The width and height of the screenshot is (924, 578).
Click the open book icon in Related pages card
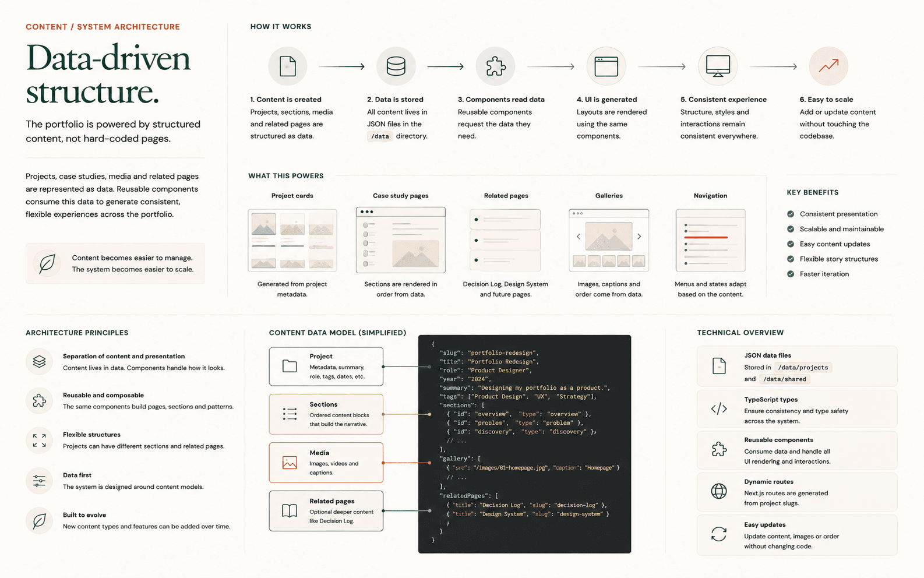[x=290, y=511]
